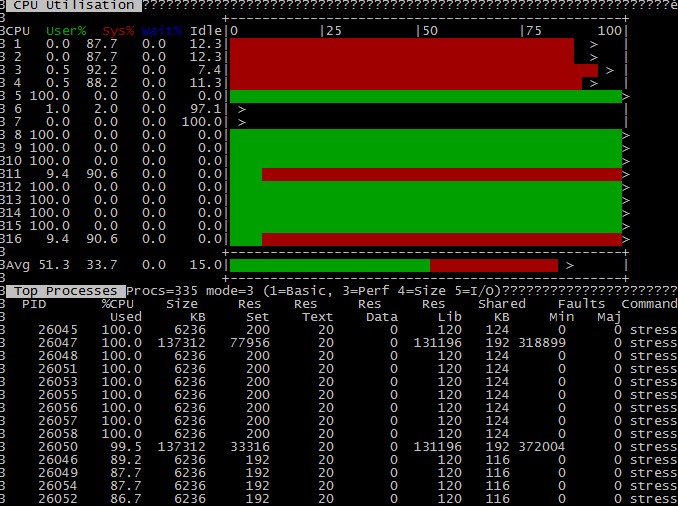Click the CPU 5 green utilisation bar

(426, 96)
